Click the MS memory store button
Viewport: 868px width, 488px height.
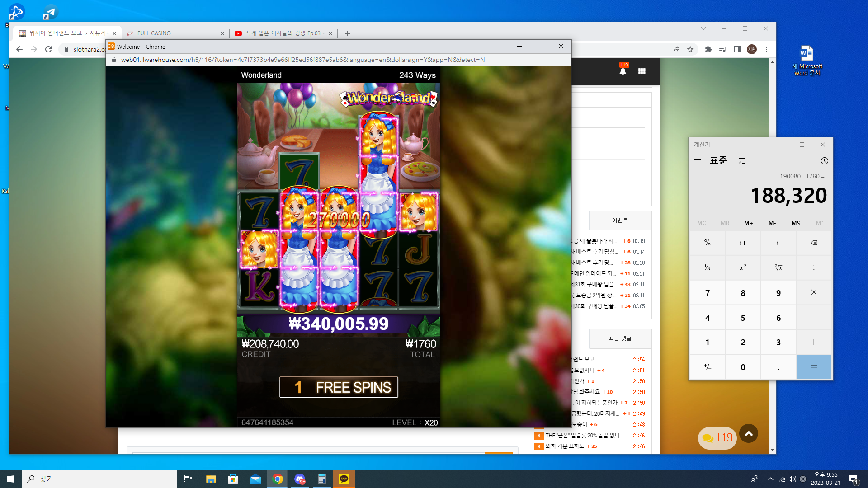(x=796, y=223)
